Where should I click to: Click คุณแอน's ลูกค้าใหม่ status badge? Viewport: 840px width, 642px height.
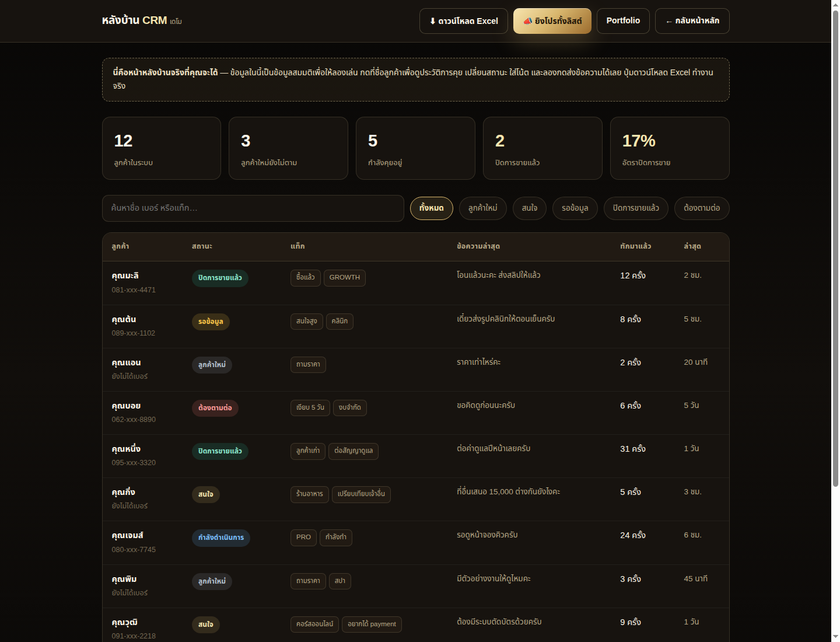212,365
